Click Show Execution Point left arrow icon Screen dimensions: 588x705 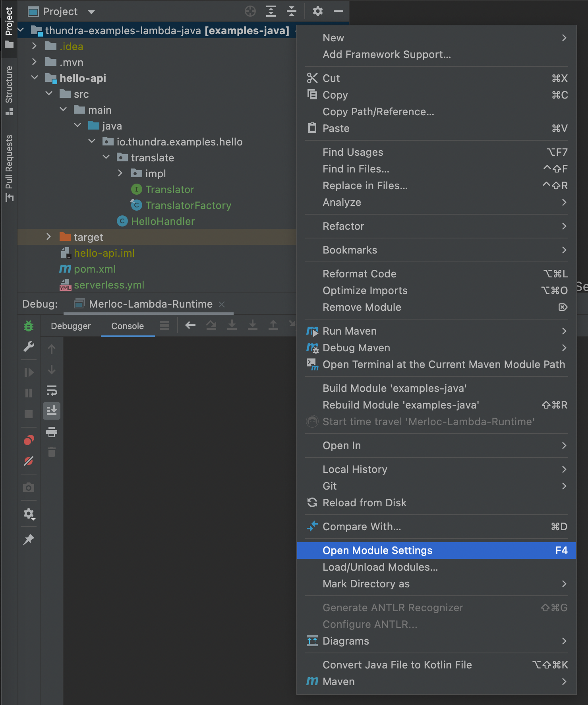pyautogui.click(x=190, y=325)
